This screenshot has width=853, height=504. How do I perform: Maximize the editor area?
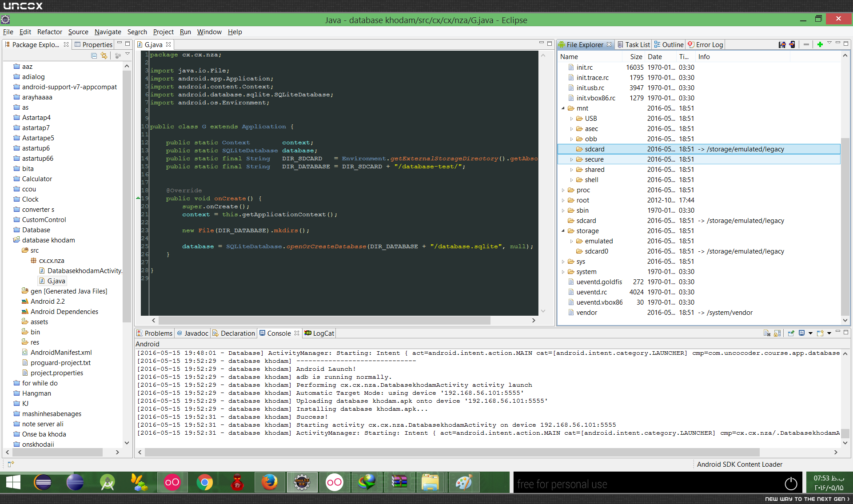click(549, 44)
